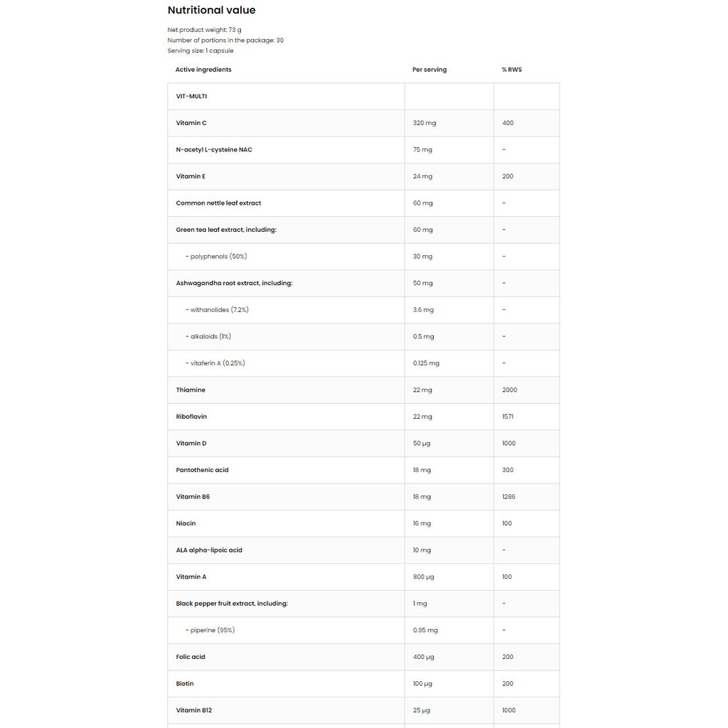This screenshot has height=728, width=728.
Task: Select the piperine (95%) sub-row
Action: click(x=210, y=631)
